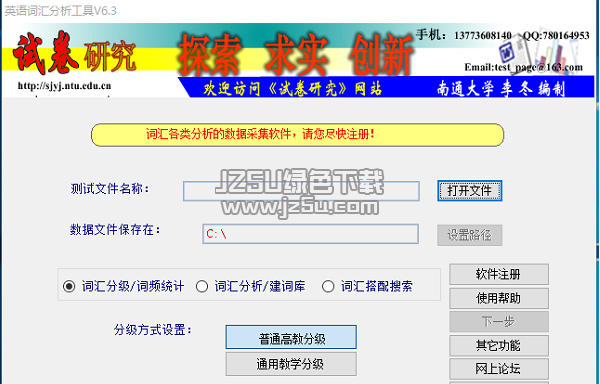Choose 通用教学分级 grading mode
The image size is (600, 384).
tap(291, 364)
